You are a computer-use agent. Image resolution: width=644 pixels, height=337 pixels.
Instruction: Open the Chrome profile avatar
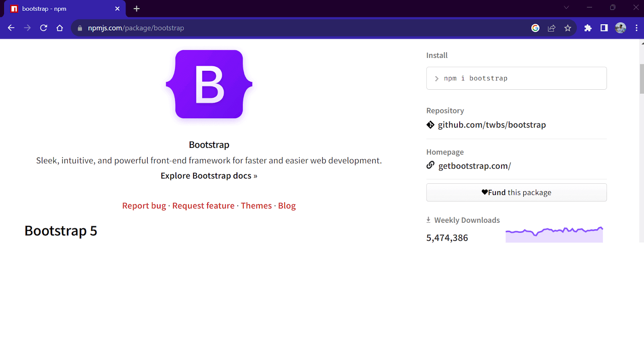621,28
